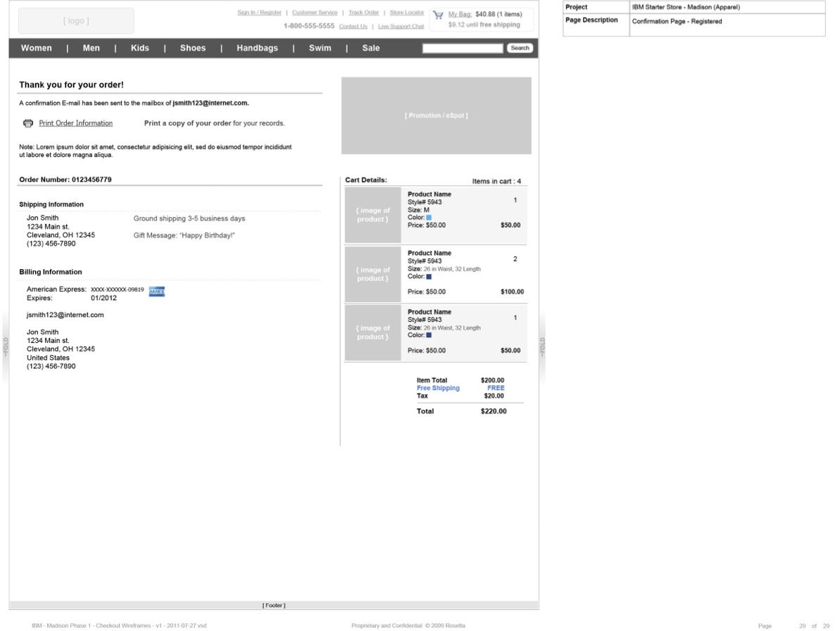The height and width of the screenshot is (631, 840).
Task: Click Print Order Information link
Action: (x=75, y=123)
